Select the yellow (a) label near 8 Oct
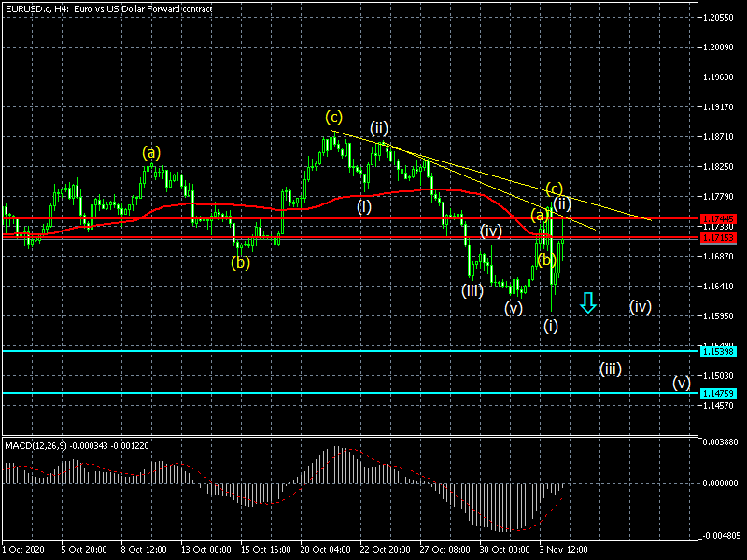This screenshot has width=747, height=560. pyautogui.click(x=151, y=151)
